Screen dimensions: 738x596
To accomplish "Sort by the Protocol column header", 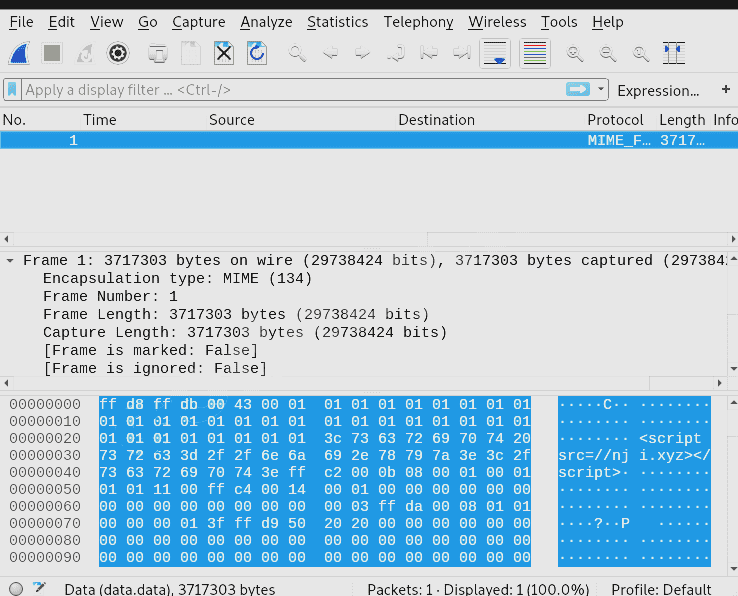I will pyautogui.click(x=621, y=120).
